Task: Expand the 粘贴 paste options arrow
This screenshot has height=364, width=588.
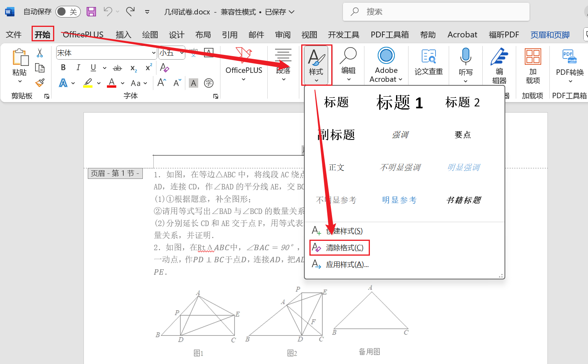Action: [x=20, y=81]
